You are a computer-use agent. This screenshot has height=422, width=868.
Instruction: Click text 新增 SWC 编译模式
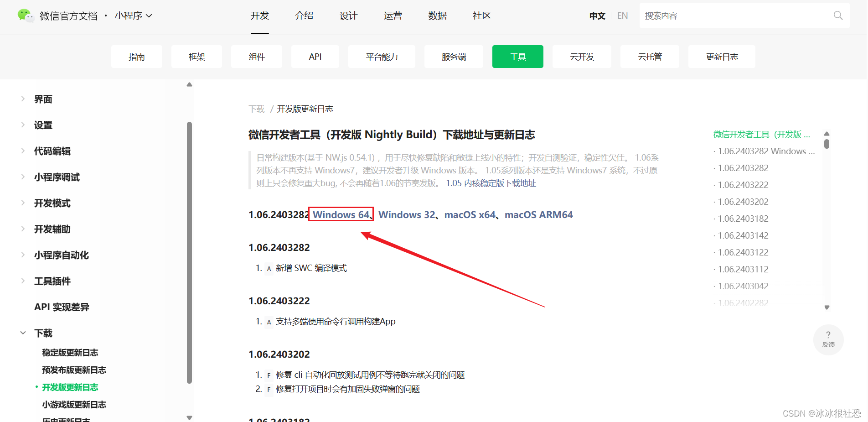[x=311, y=268]
